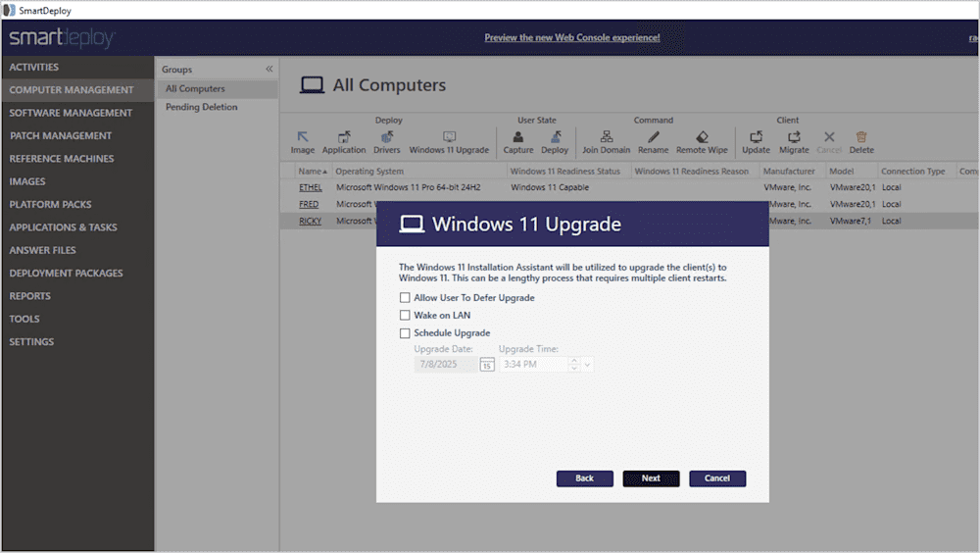
Task: Click the Upgrade Time spinner arrows
Action: [x=574, y=365]
